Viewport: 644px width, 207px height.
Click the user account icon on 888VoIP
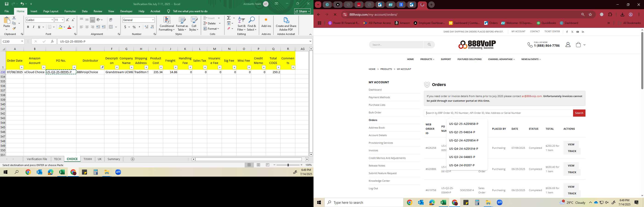[x=568, y=45]
